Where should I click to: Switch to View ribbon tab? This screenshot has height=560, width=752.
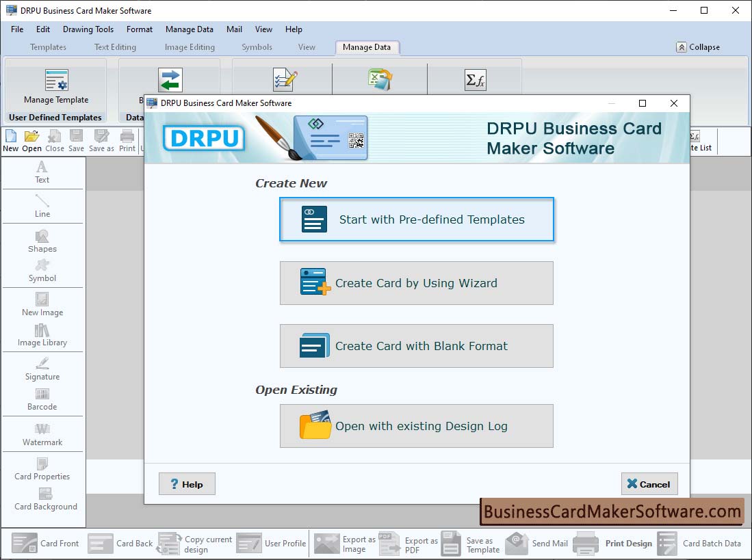point(307,47)
